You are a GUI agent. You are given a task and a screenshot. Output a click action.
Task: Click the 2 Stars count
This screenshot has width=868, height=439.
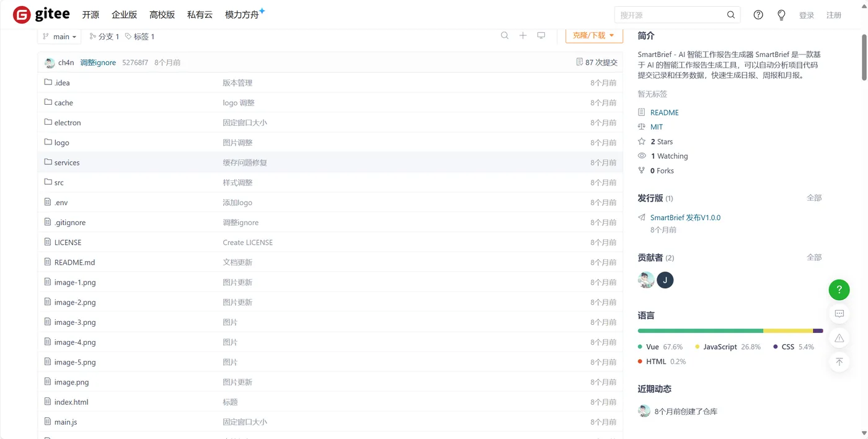tap(662, 141)
